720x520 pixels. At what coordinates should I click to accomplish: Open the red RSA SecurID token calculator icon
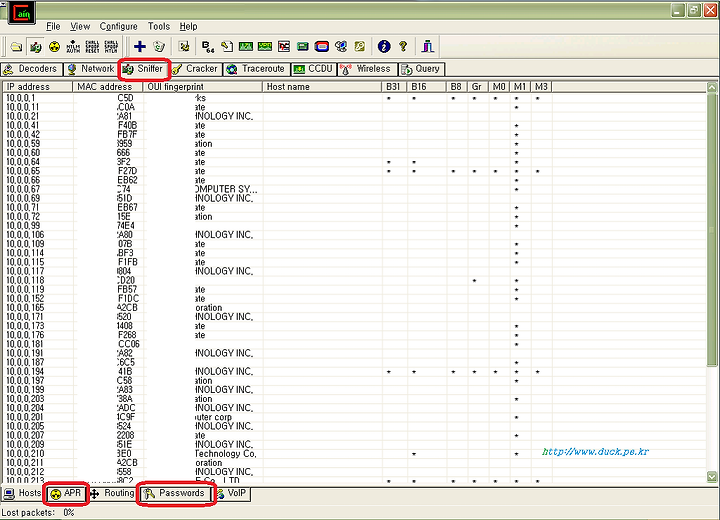[322, 46]
